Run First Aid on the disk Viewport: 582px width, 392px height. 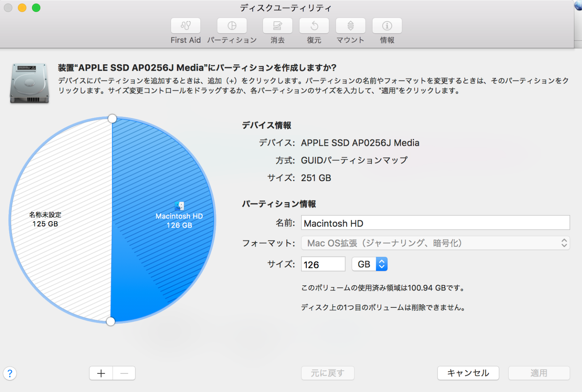tap(186, 25)
